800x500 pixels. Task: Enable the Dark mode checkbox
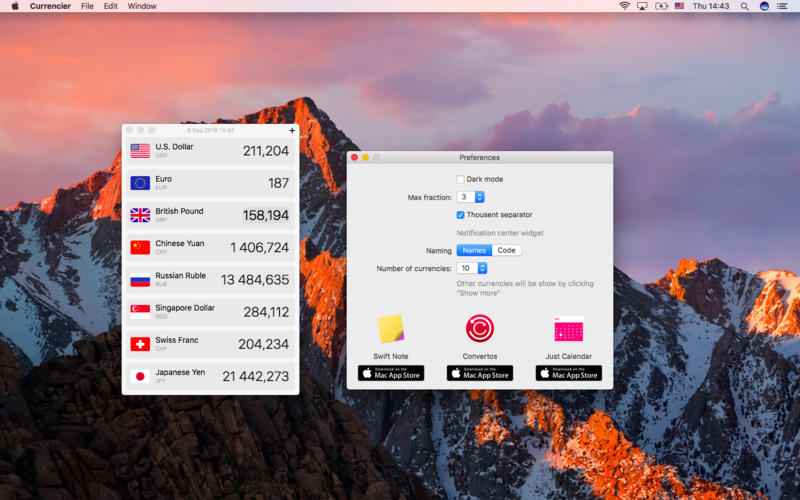461,179
